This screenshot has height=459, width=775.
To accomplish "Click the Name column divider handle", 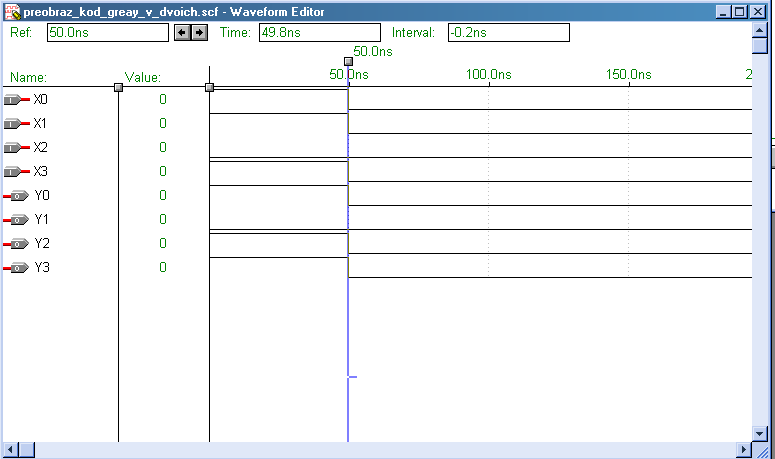I will (118, 87).
